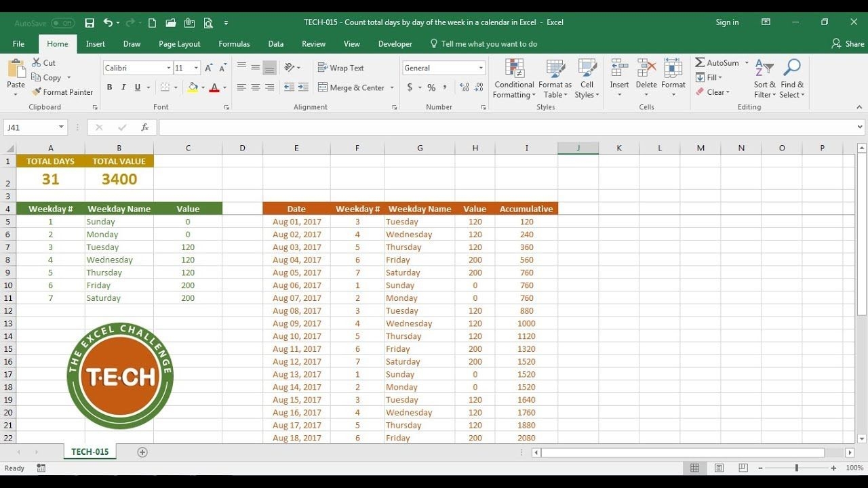Toggle Middle Align vertical alignment
Screen dimensions: 868x488
point(256,68)
